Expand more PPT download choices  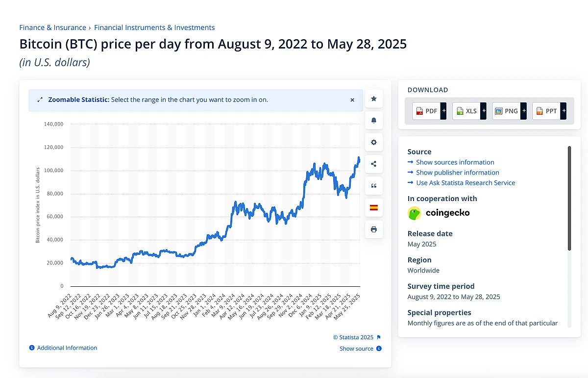coord(563,111)
